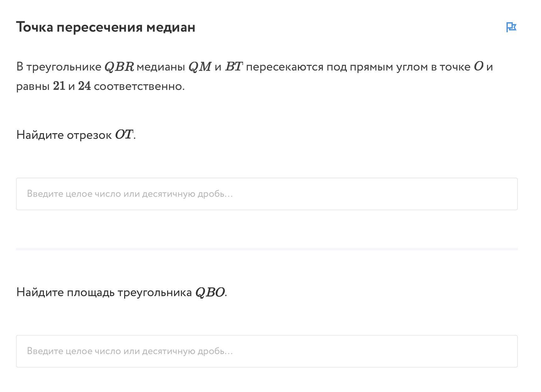541x392 pixels.
Task: Click the QBO symbol in the second question
Action: click(x=210, y=293)
